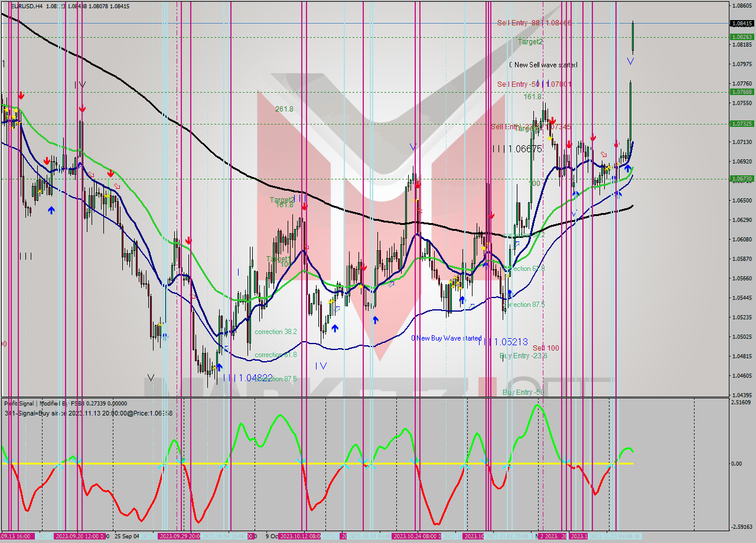Click the blue V wave mark under latest candle
756x543 pixels.
[630, 61]
